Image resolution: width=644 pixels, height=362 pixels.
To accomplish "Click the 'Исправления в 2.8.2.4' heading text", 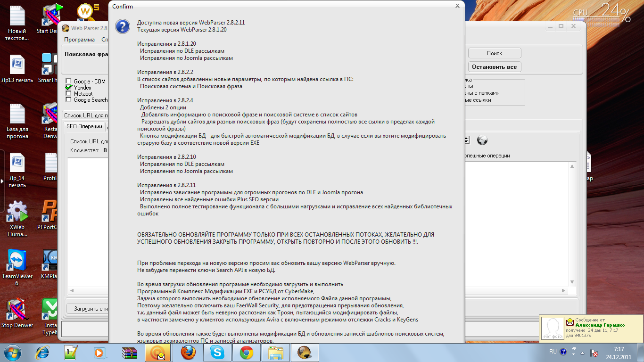I will pyautogui.click(x=165, y=100).
